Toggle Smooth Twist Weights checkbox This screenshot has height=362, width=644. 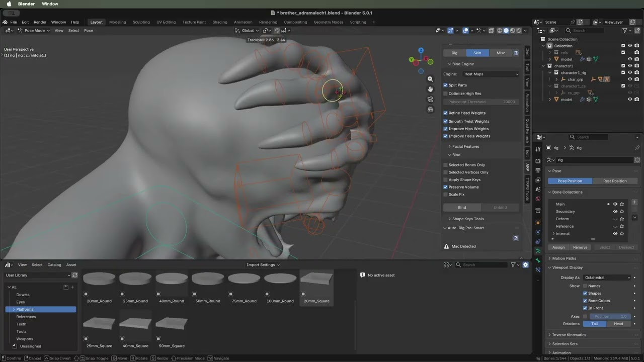[445, 121]
